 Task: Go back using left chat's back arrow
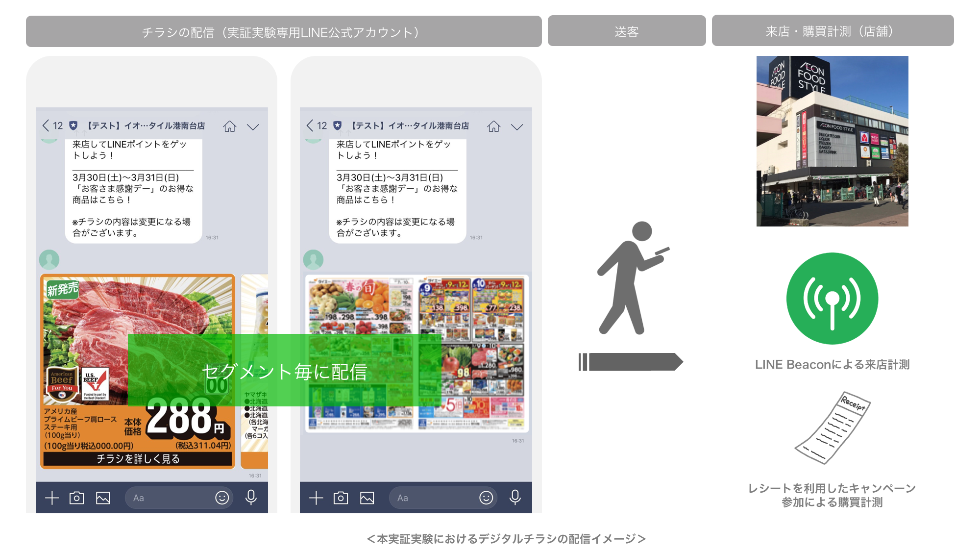pos(46,126)
